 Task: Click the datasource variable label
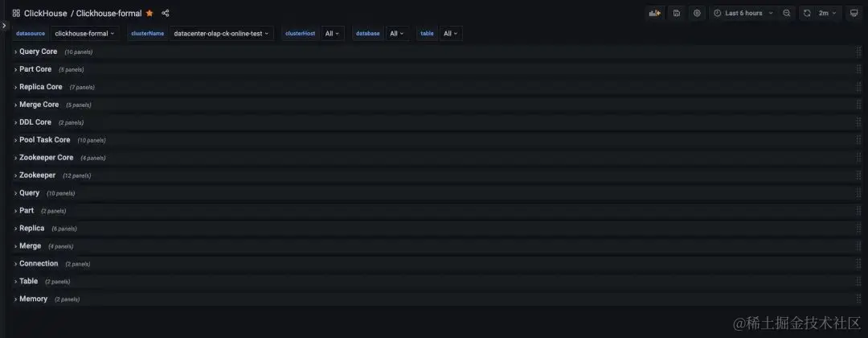pyautogui.click(x=31, y=33)
